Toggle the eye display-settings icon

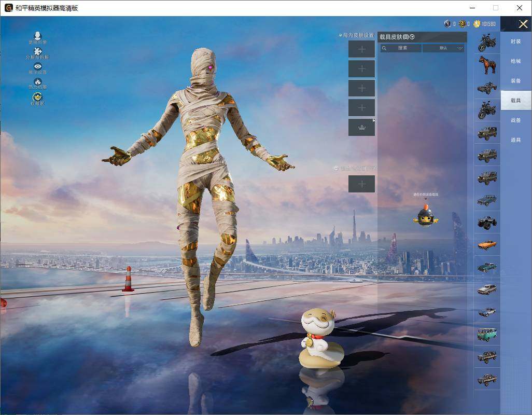[x=38, y=66]
